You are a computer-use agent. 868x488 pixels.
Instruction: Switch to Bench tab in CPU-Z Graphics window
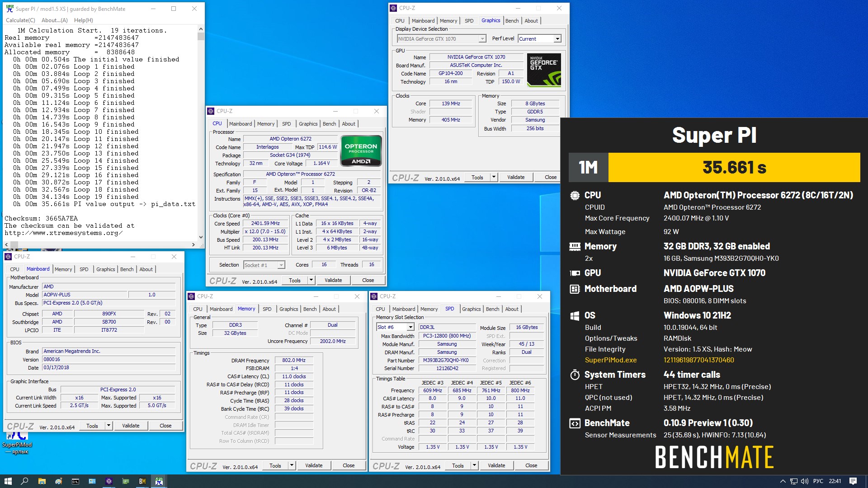(x=512, y=21)
